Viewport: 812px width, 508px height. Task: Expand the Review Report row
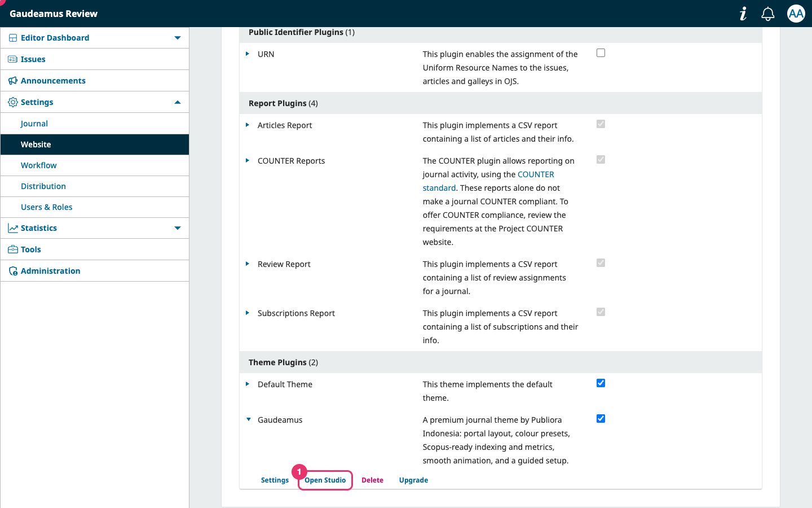(x=248, y=264)
